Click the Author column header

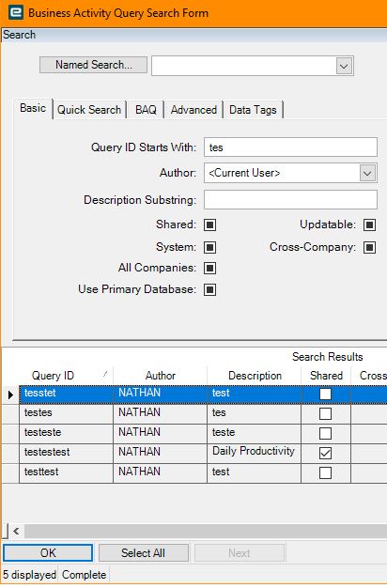tap(160, 376)
